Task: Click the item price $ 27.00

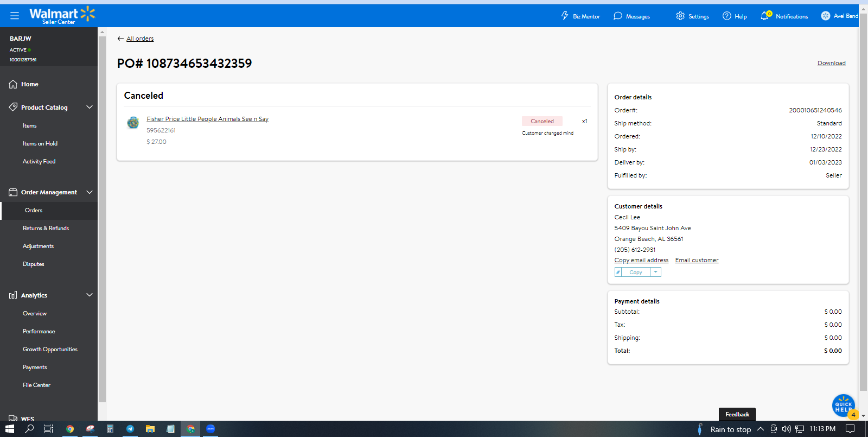Action: (156, 142)
